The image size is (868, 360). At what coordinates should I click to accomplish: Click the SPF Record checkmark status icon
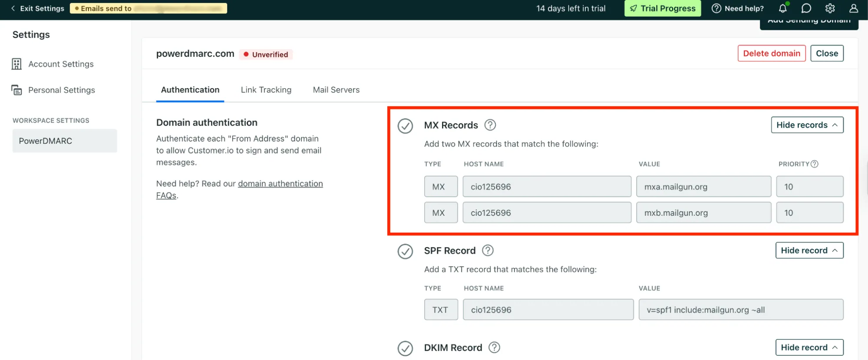[405, 251]
